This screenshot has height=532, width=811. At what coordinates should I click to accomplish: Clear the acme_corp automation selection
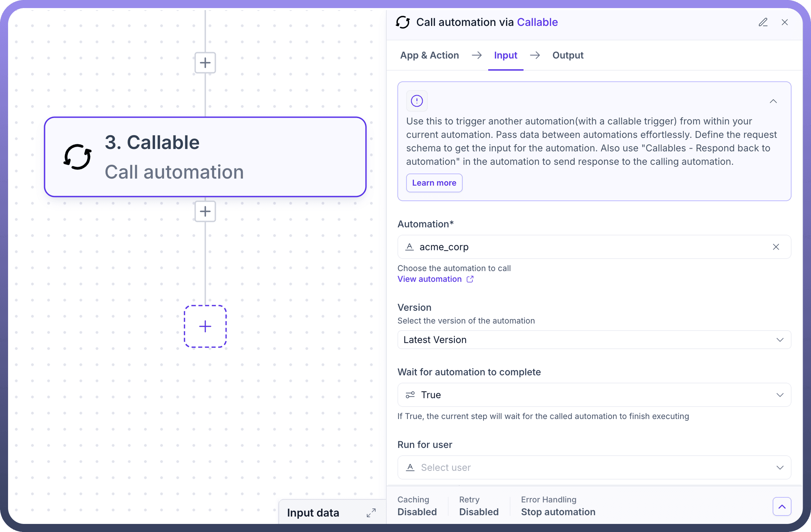(x=776, y=247)
